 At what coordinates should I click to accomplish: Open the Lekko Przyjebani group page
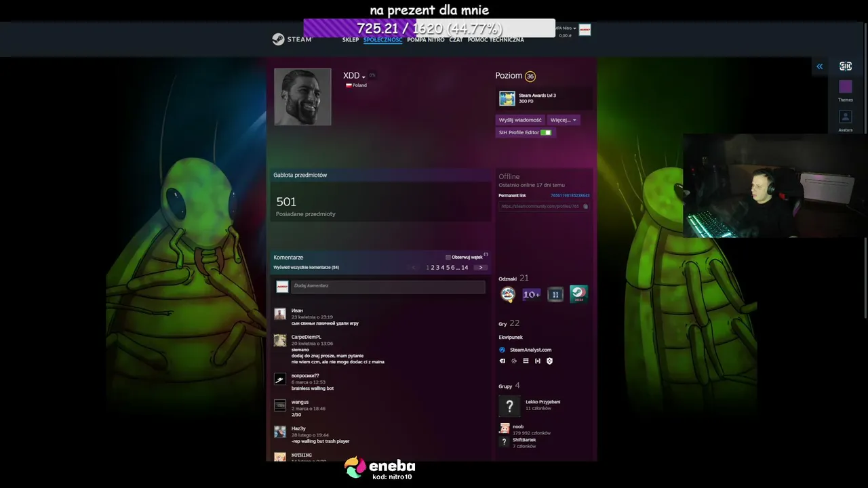point(543,402)
